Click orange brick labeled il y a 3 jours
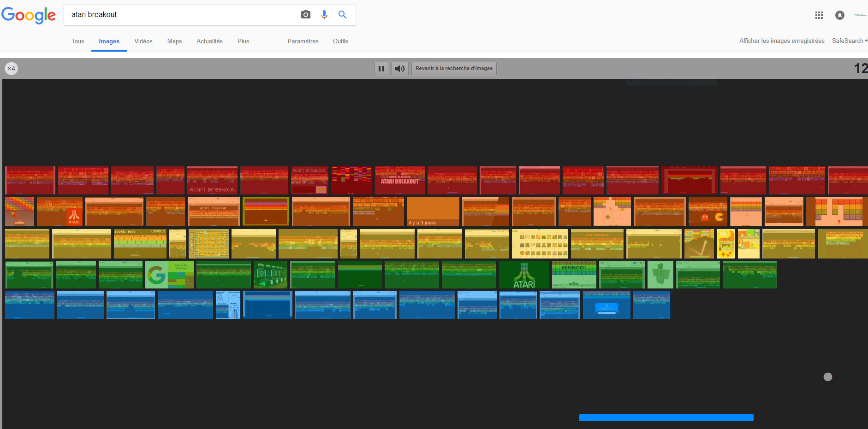This screenshot has width=868, height=429. click(433, 212)
